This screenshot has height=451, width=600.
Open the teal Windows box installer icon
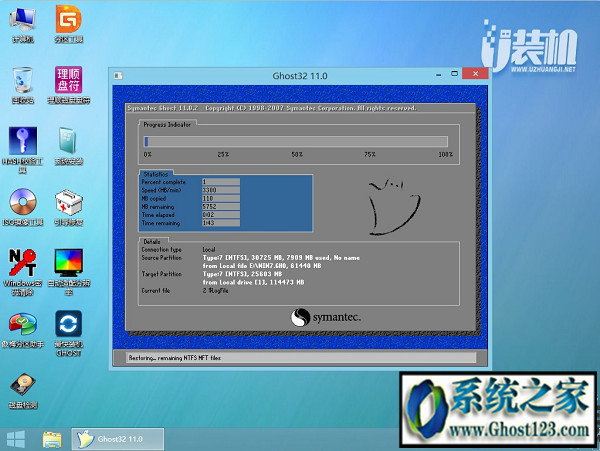[x=68, y=146]
